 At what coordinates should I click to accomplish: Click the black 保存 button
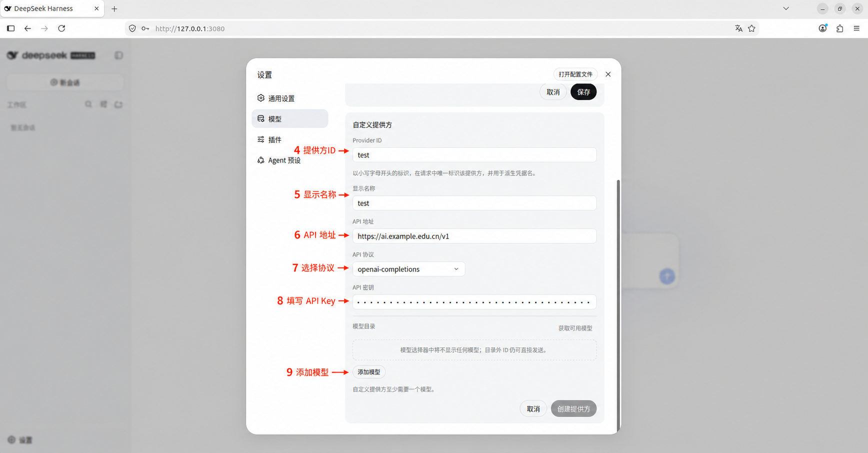pos(583,92)
